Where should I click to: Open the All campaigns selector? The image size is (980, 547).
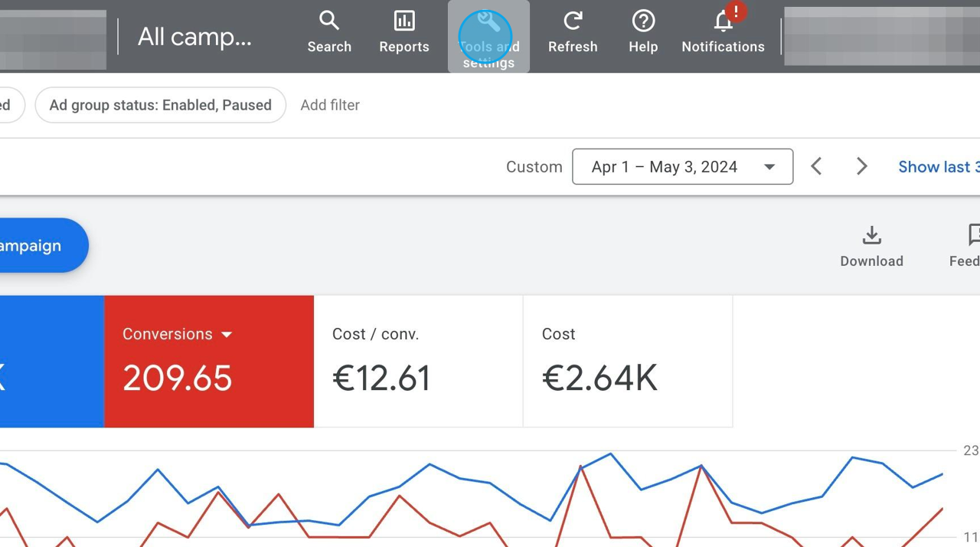[x=194, y=36]
